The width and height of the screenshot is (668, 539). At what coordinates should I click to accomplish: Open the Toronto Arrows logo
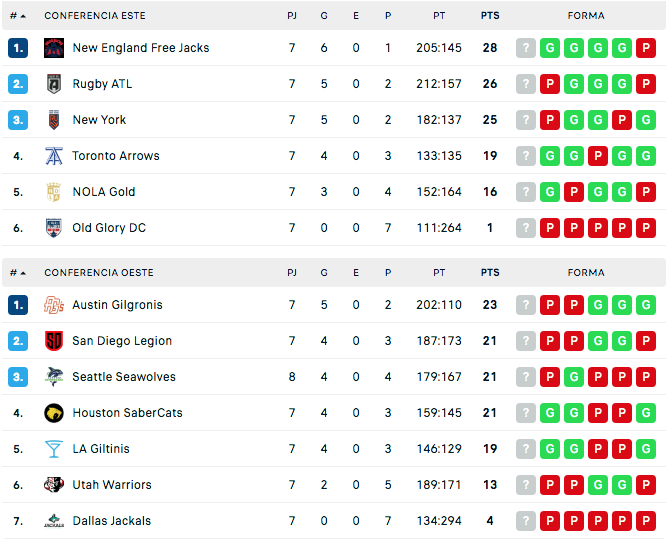point(54,156)
